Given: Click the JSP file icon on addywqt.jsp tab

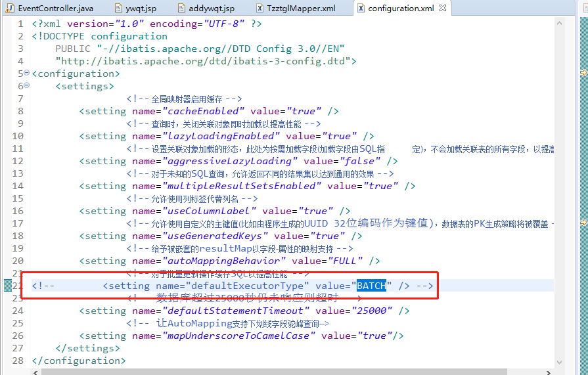Looking at the screenshot, I should 181,9.
